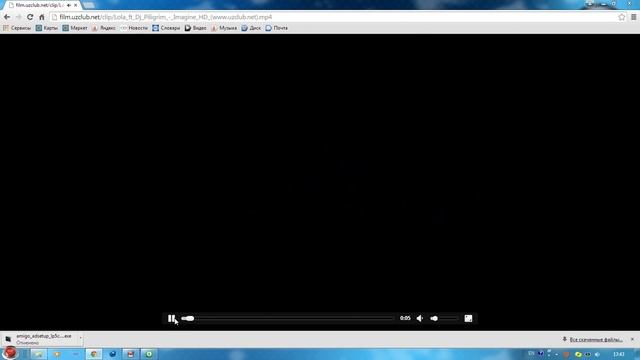Viewport: 640px width, 360px height.
Task: Click the browser Forward arrow
Action: (18, 17)
